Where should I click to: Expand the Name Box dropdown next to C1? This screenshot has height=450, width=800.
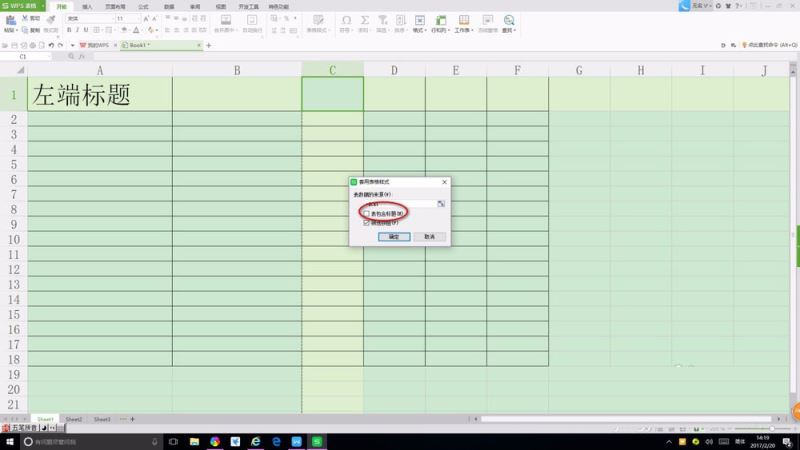(x=49, y=56)
